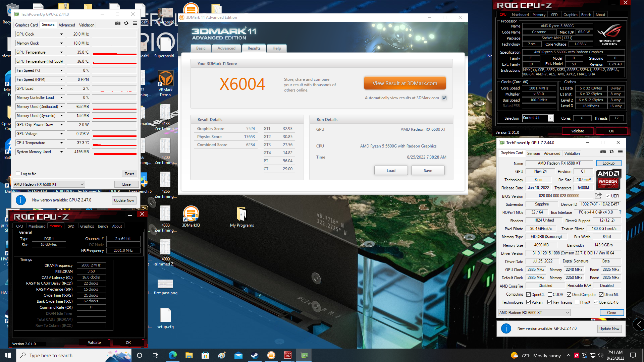
Task: Expand GPU Clock sensor dropdown
Action: click(x=61, y=34)
